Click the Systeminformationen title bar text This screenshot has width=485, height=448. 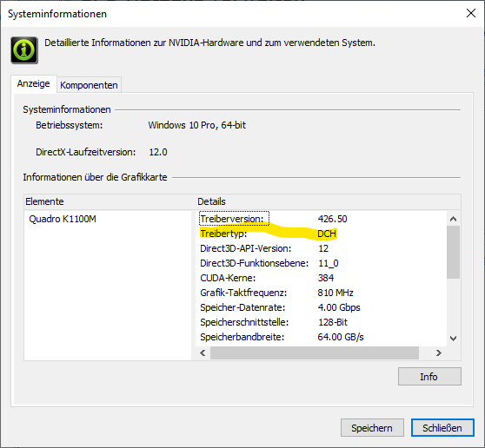tap(57, 14)
